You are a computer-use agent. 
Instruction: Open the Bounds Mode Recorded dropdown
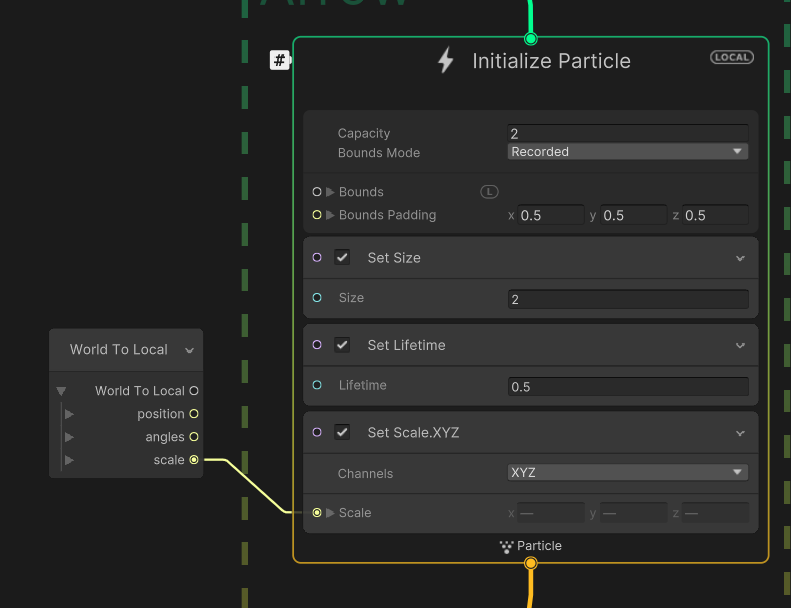tap(627, 152)
